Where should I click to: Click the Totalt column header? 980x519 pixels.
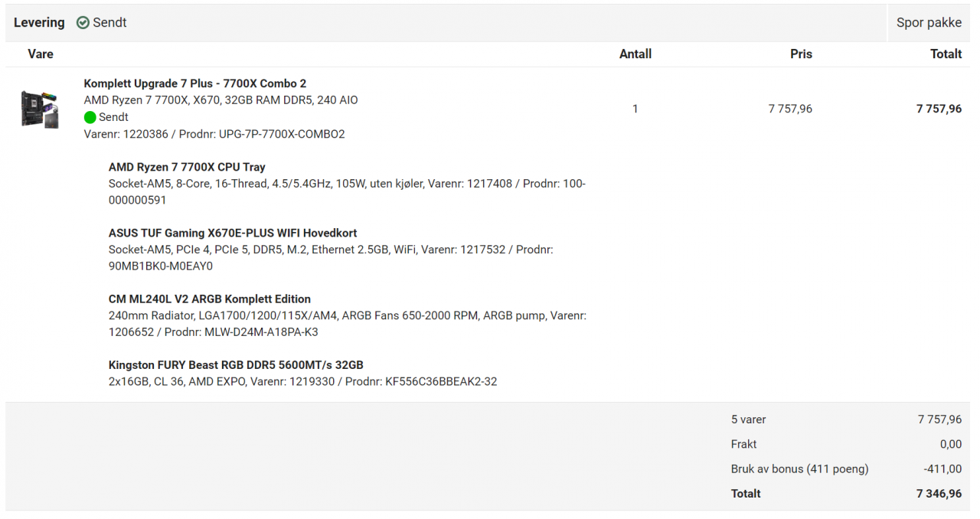946,54
